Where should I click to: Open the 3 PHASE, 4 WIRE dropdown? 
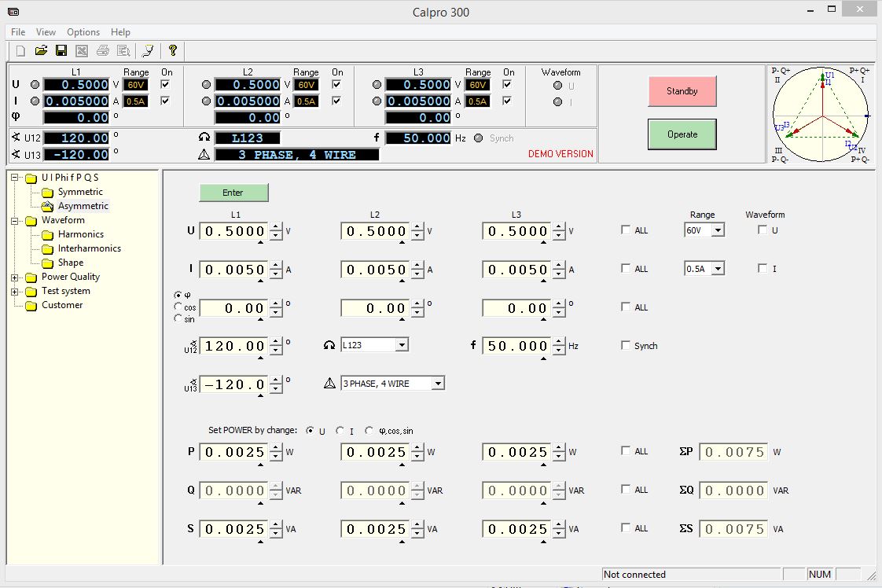(438, 384)
